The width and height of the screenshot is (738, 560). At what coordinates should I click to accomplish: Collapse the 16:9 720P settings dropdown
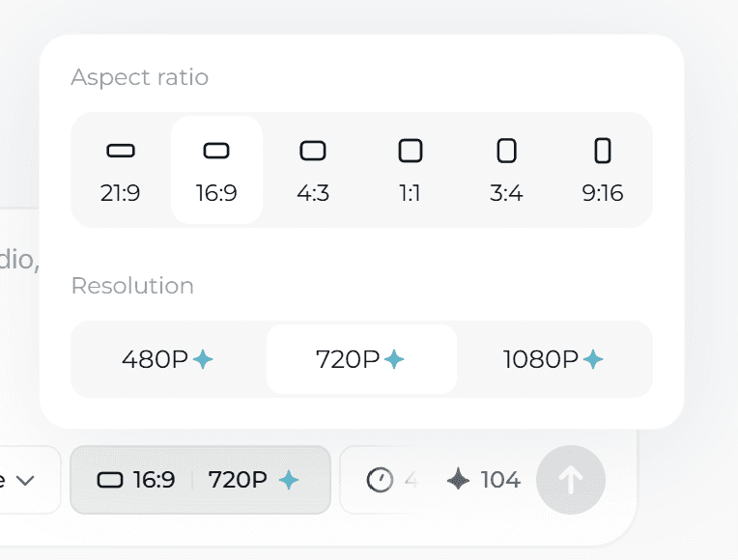200,480
